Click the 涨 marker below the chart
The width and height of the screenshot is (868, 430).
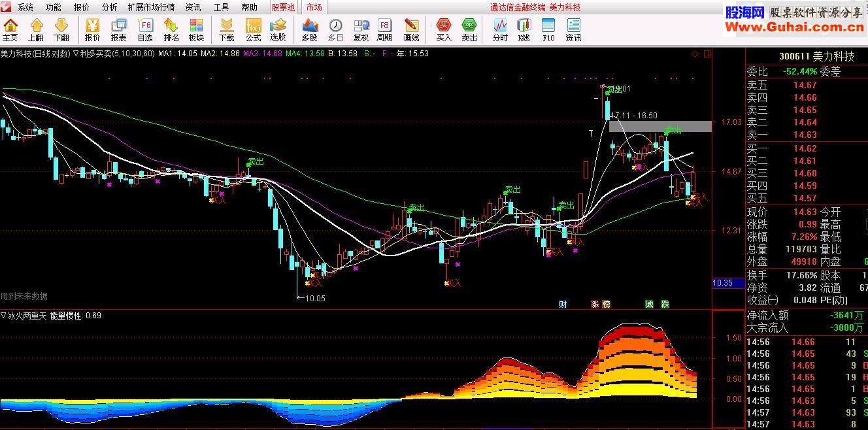tap(595, 304)
